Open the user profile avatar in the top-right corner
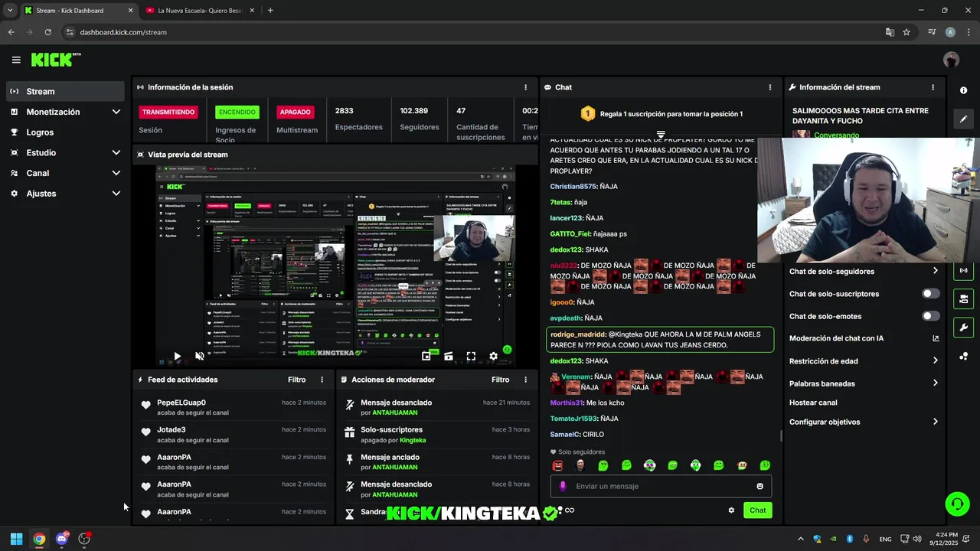The image size is (980, 551). [x=952, y=60]
